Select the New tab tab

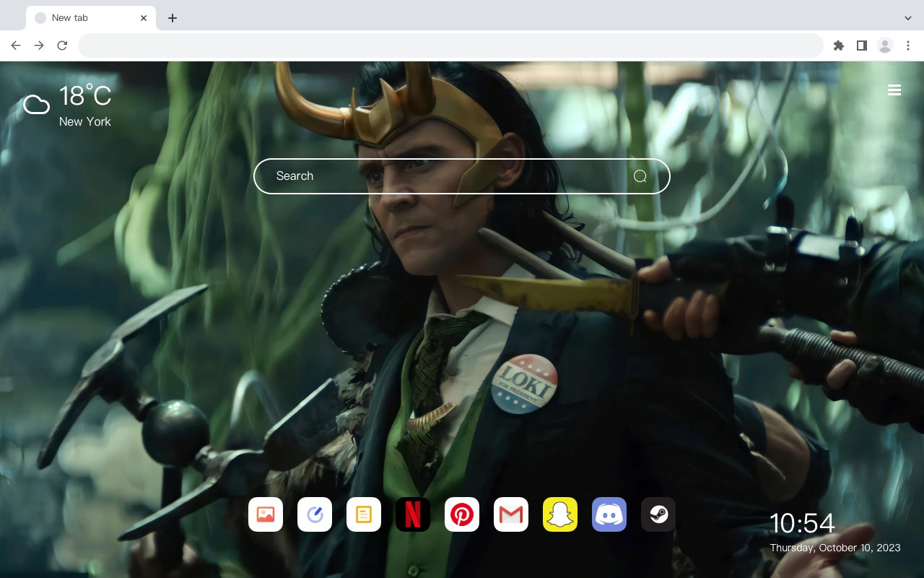coord(91,18)
